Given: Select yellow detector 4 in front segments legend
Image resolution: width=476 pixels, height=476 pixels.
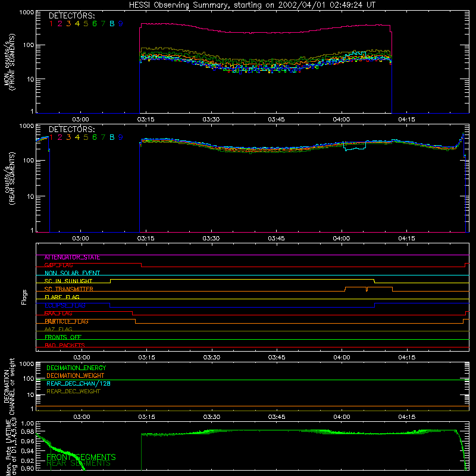Looking at the screenshot, I should click(77, 24).
